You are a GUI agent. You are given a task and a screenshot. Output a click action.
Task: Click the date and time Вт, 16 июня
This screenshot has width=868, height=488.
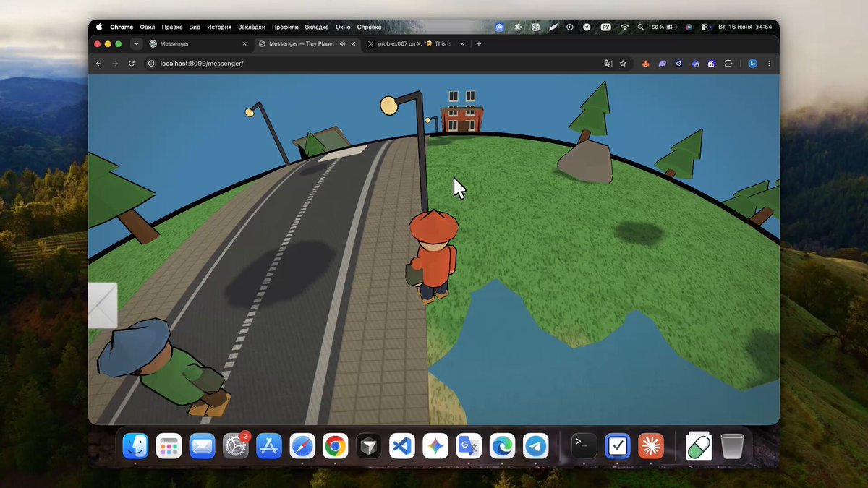click(744, 27)
